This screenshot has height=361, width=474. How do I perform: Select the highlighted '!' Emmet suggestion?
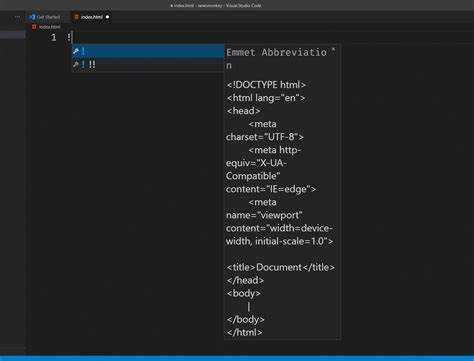[x=148, y=51]
